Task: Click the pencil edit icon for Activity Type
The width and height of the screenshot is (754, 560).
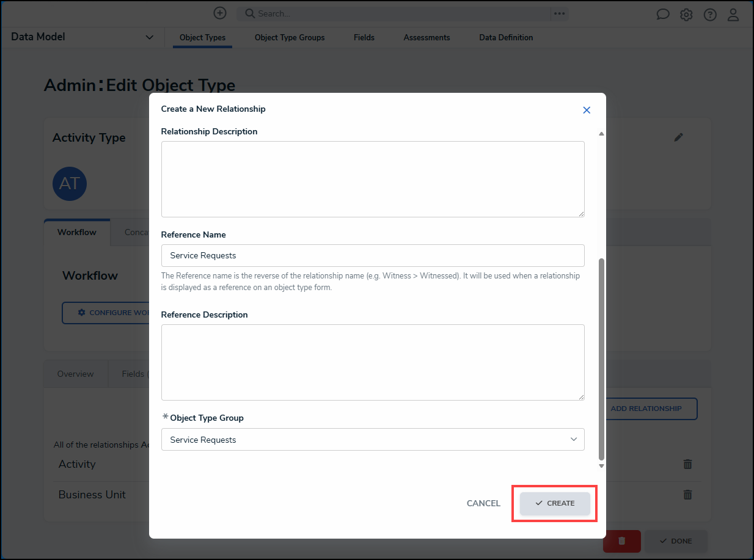Action: pyautogui.click(x=678, y=137)
